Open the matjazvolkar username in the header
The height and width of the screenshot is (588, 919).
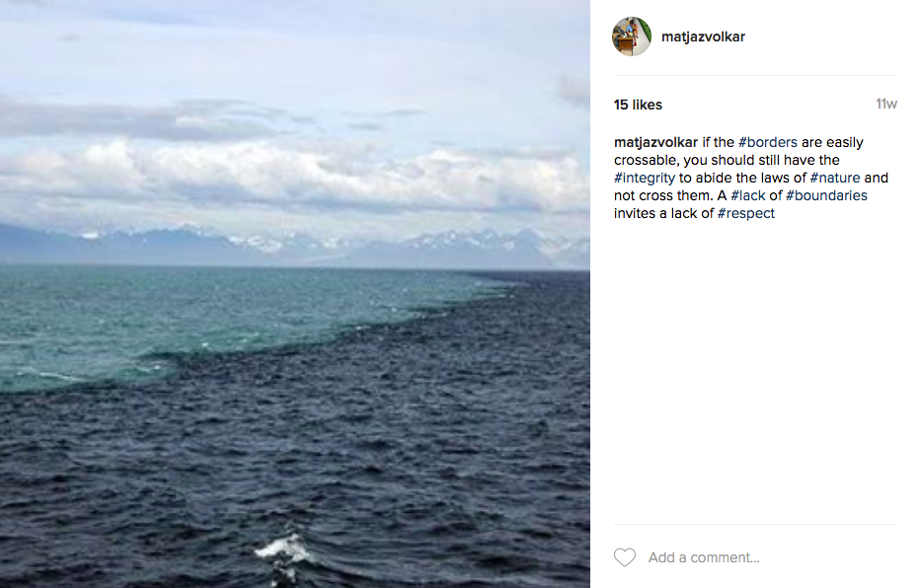[703, 37]
